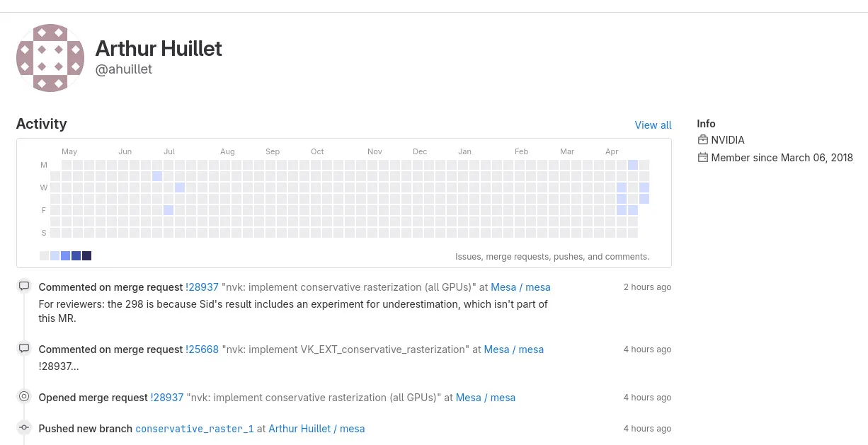
Task: Click the @ahuillet username text
Action: (x=124, y=69)
